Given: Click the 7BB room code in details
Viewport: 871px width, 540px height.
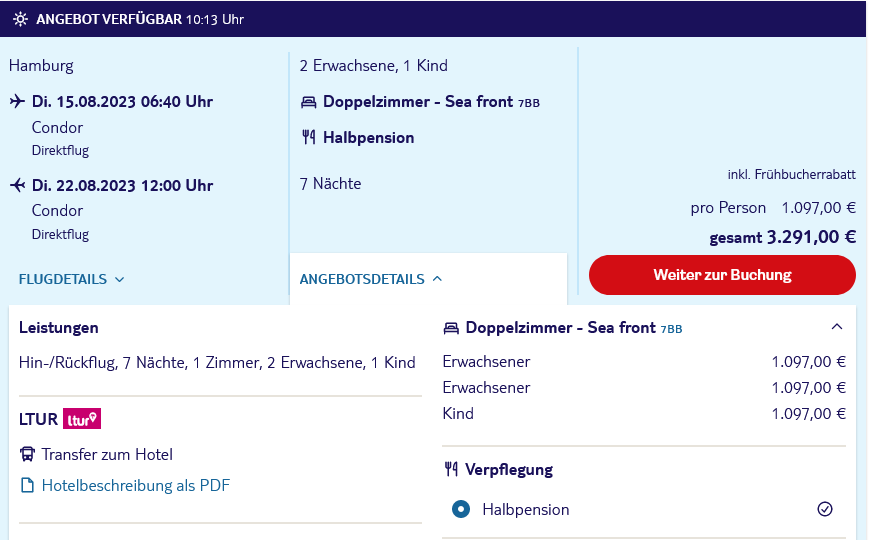Looking at the screenshot, I should (671, 329).
